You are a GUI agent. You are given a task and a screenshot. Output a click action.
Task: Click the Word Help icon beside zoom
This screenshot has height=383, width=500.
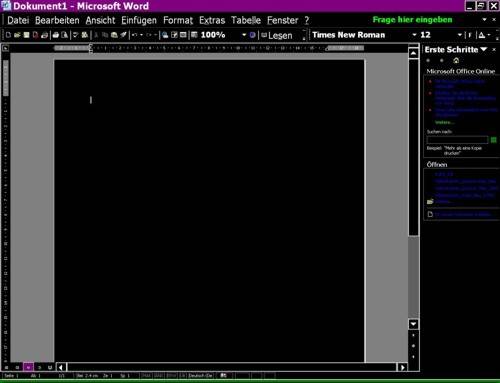[x=253, y=35]
